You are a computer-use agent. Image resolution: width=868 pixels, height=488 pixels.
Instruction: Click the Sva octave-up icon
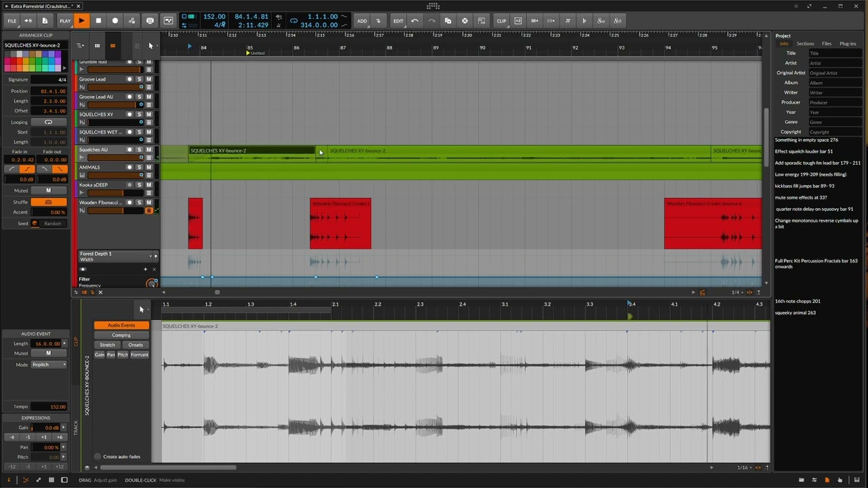(601, 21)
